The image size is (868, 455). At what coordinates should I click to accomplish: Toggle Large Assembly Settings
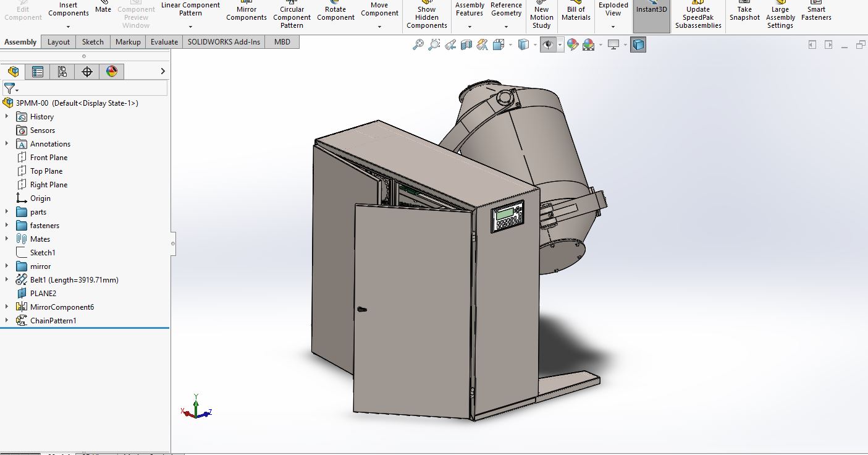780,15
